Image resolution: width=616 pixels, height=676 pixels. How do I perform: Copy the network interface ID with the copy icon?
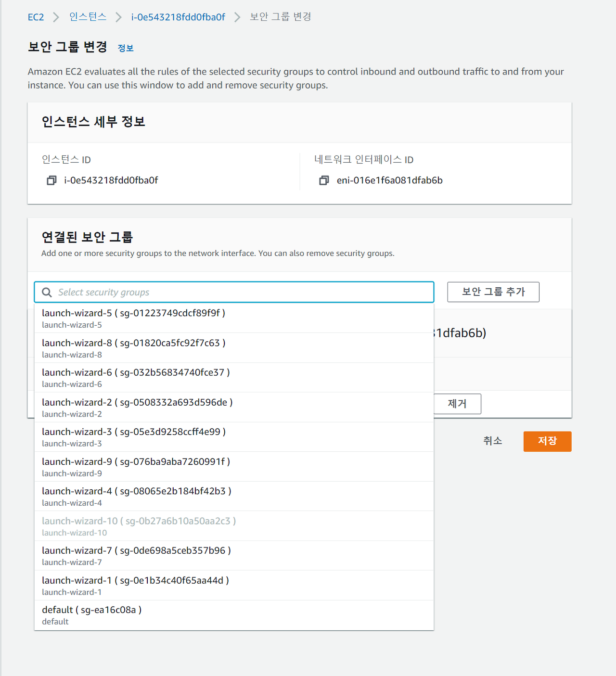[324, 180]
